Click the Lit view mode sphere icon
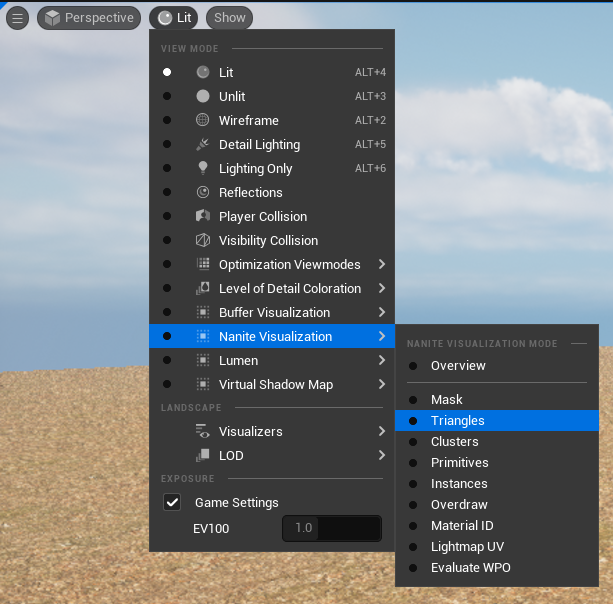The height and width of the screenshot is (604, 613). click(203, 72)
